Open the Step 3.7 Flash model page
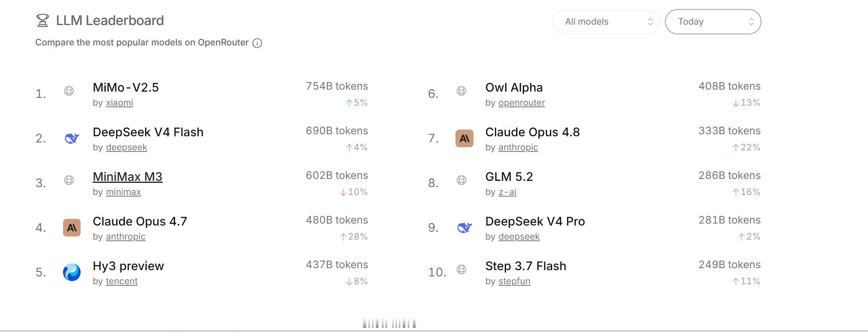The width and height of the screenshot is (868, 332). pos(526,266)
